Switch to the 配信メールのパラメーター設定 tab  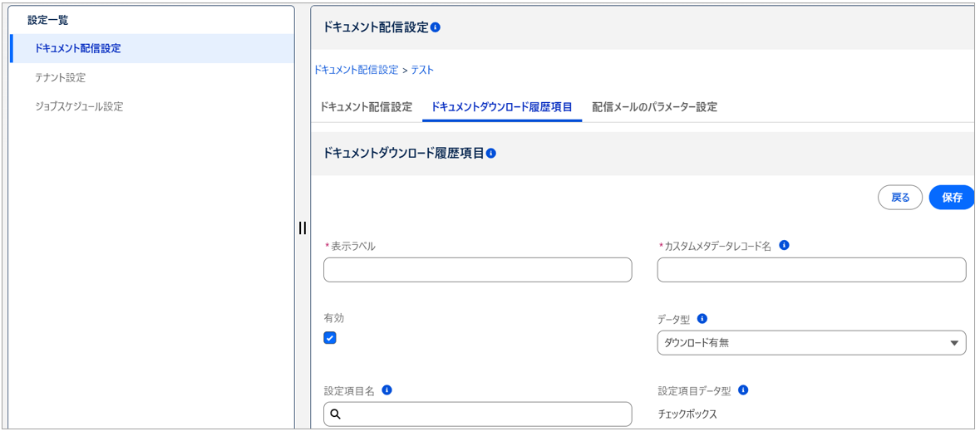pos(654,107)
